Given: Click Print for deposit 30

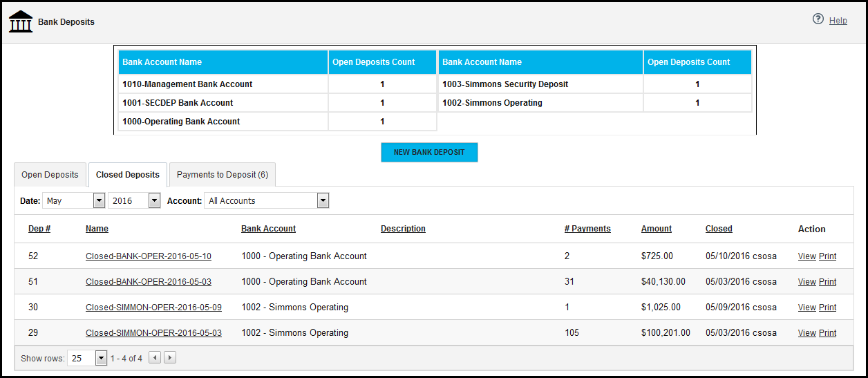Looking at the screenshot, I should 827,308.
